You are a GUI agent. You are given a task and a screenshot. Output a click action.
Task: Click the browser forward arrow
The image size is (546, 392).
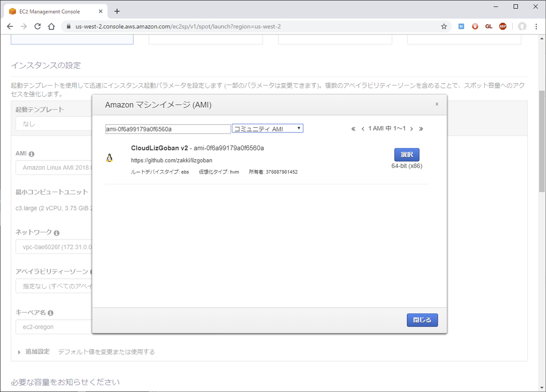pos(24,26)
